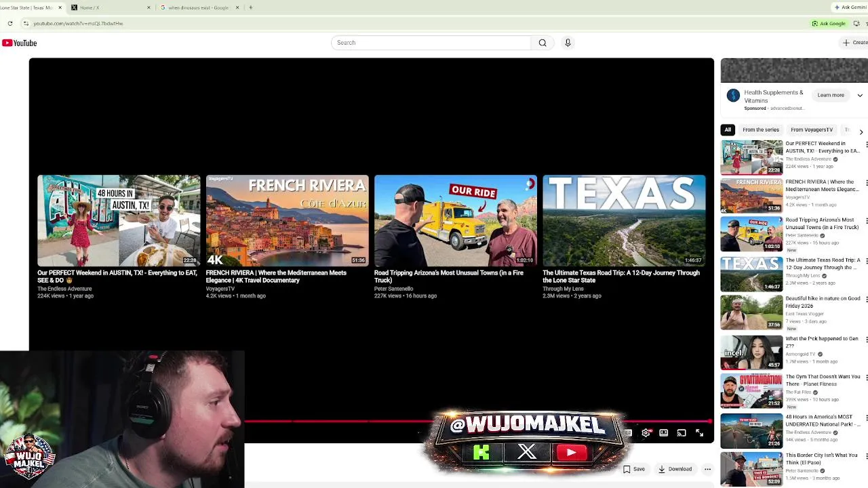Open sidebar title 'FRENCH RIVIERA | Where the Mediterranean'

pos(823,186)
